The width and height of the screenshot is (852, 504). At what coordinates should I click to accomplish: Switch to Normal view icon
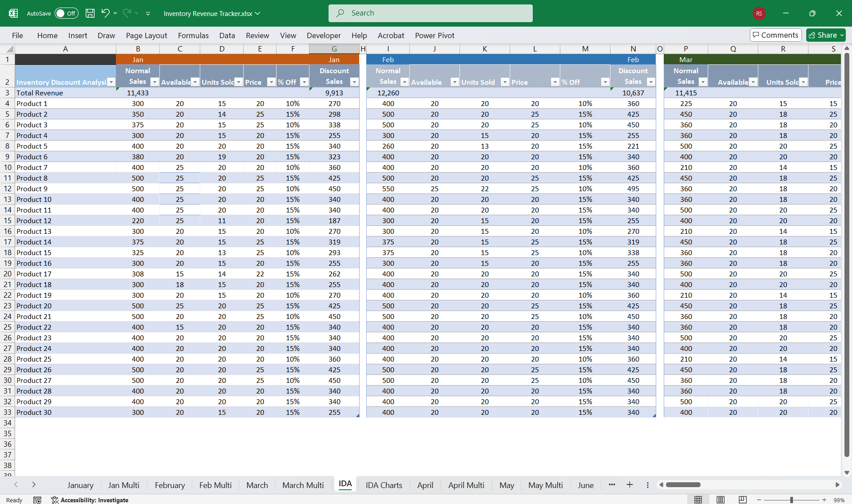tap(698, 500)
